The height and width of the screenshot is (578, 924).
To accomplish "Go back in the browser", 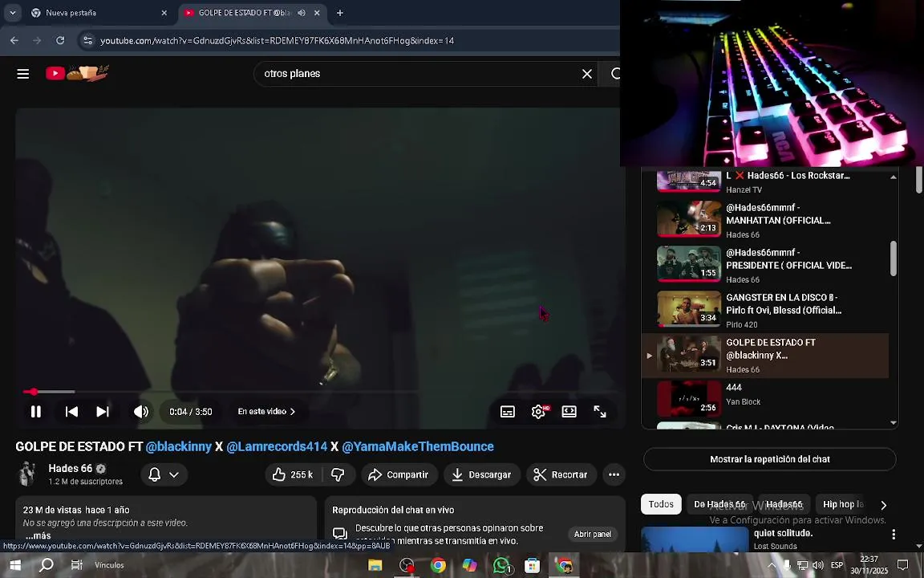I will point(14,41).
